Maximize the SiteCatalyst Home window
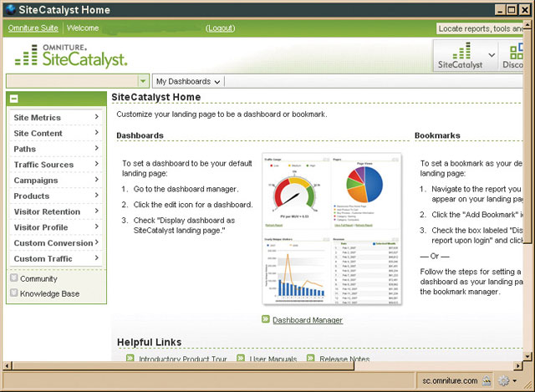The image size is (535, 392). [x=512, y=9]
